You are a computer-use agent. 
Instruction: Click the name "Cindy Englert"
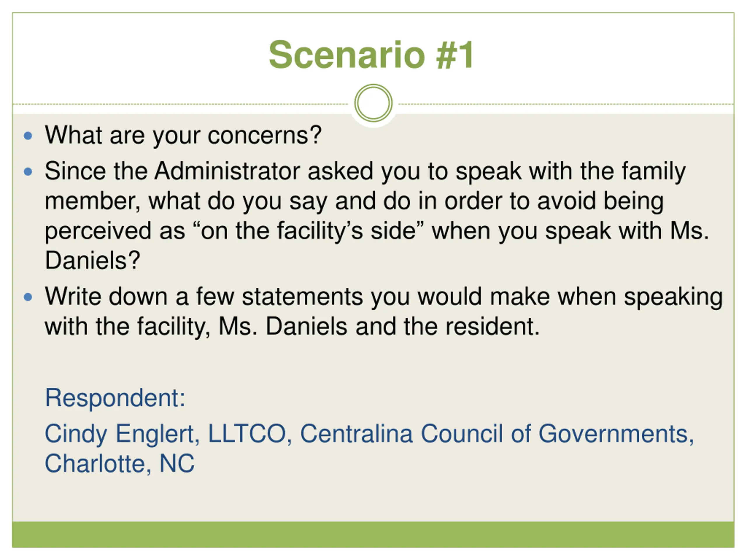pyautogui.click(x=122, y=434)
